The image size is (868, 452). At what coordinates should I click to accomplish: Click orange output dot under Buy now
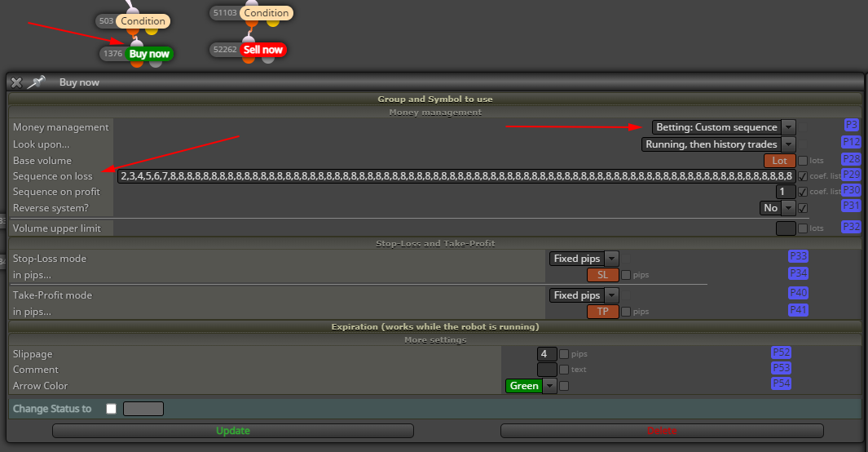point(137,63)
